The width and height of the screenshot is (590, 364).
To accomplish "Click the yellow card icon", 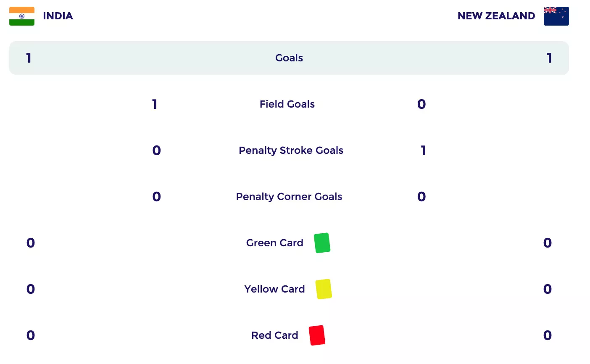I will (324, 289).
